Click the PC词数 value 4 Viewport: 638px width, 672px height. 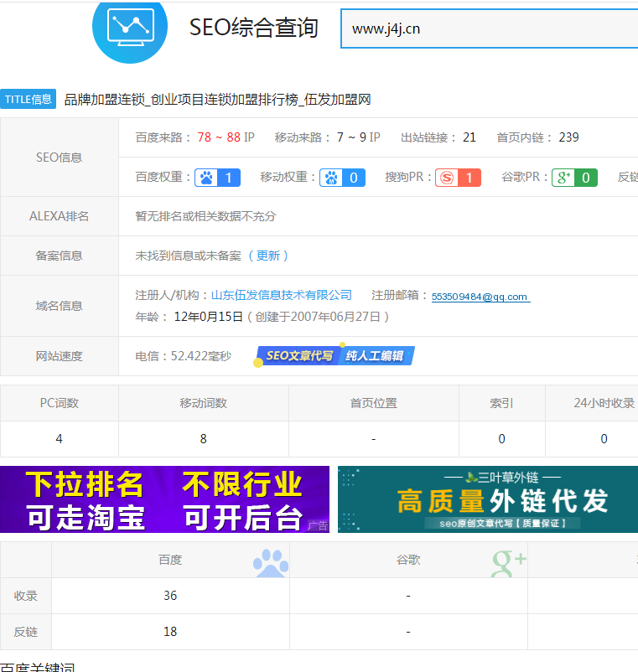pyautogui.click(x=60, y=438)
